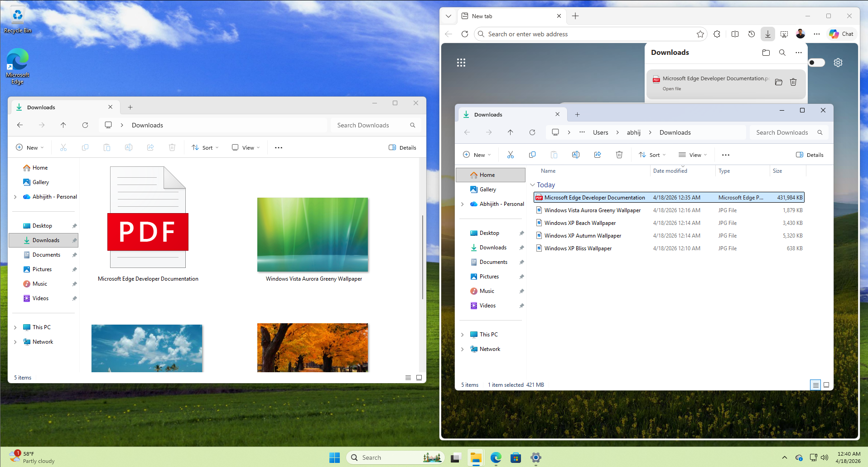
Task: Collapse the Today group in Downloads
Action: [532, 185]
